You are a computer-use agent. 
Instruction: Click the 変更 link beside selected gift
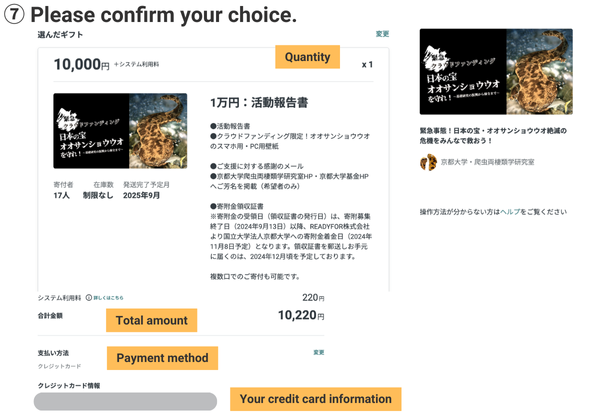(382, 34)
